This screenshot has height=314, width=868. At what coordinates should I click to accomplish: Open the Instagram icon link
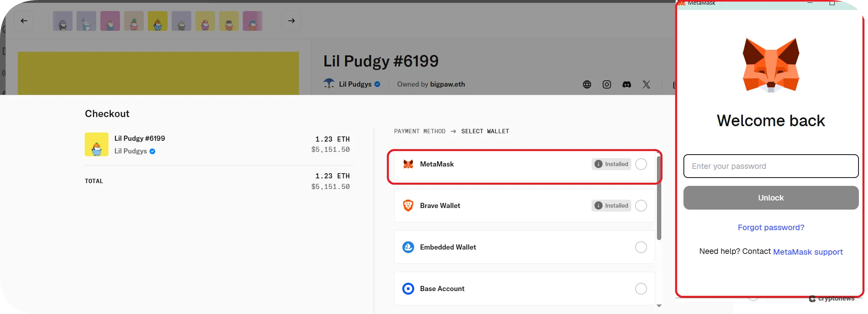pyautogui.click(x=607, y=84)
